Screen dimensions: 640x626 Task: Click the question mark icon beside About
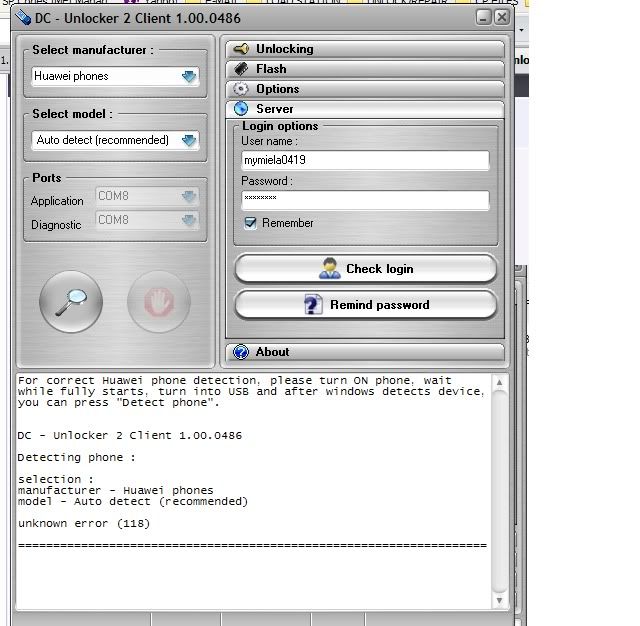(240, 352)
